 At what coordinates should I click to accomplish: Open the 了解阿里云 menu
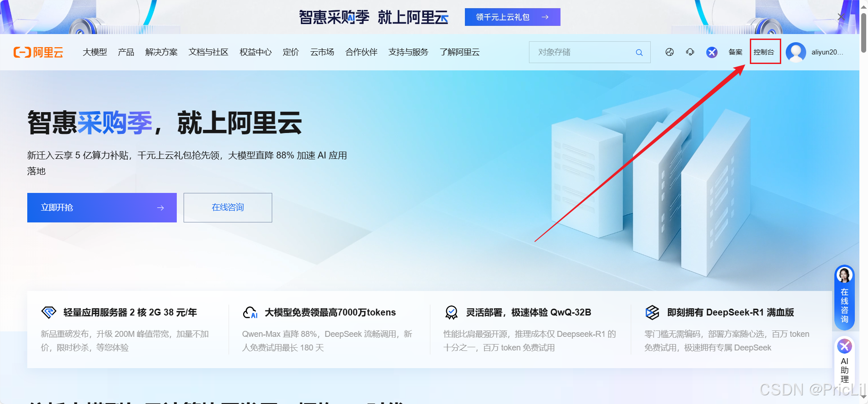[x=459, y=52]
